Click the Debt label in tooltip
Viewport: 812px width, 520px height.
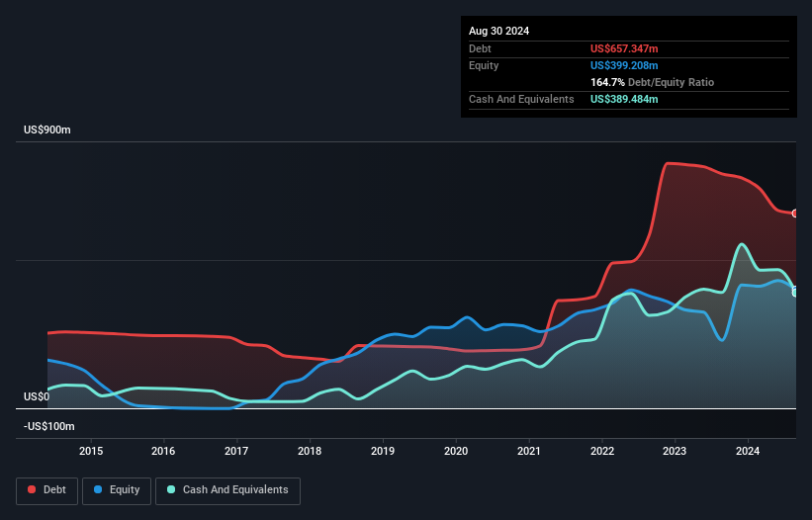tap(480, 48)
